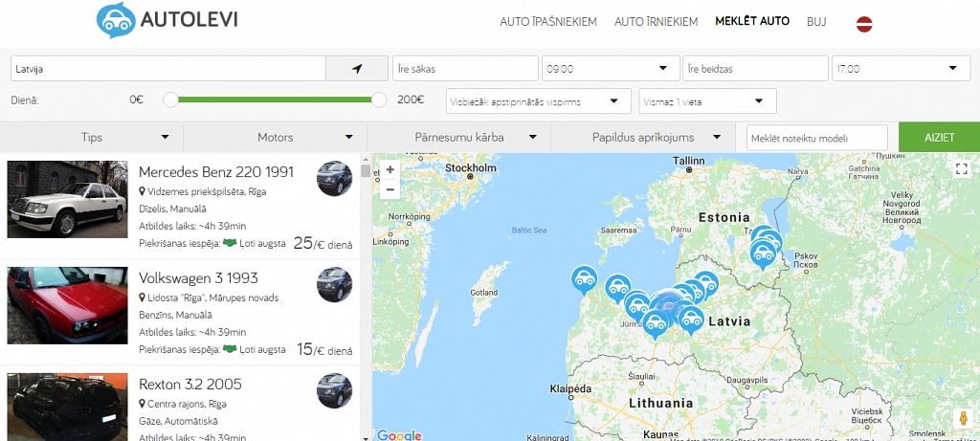Expand the Motors filter
Screen dimensions: 980x441
coord(275,138)
